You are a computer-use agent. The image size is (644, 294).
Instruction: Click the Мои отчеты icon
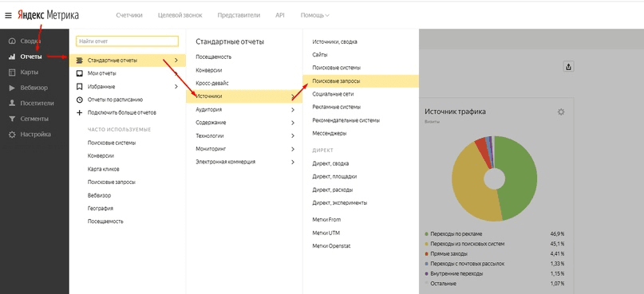pyautogui.click(x=80, y=73)
